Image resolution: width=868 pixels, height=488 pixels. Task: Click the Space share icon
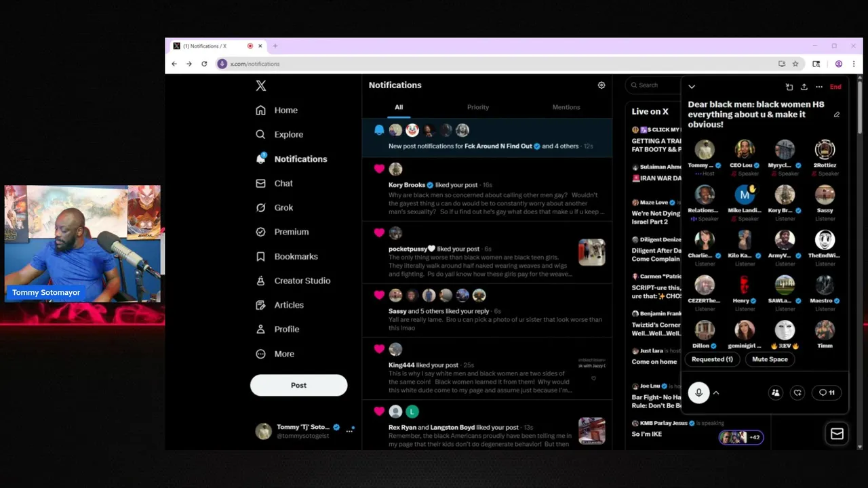pyautogui.click(x=804, y=87)
